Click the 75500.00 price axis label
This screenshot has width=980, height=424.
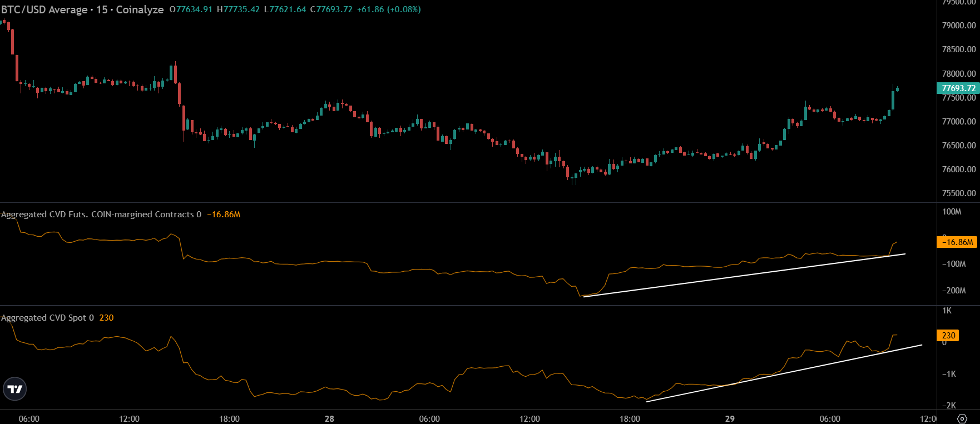(x=959, y=193)
